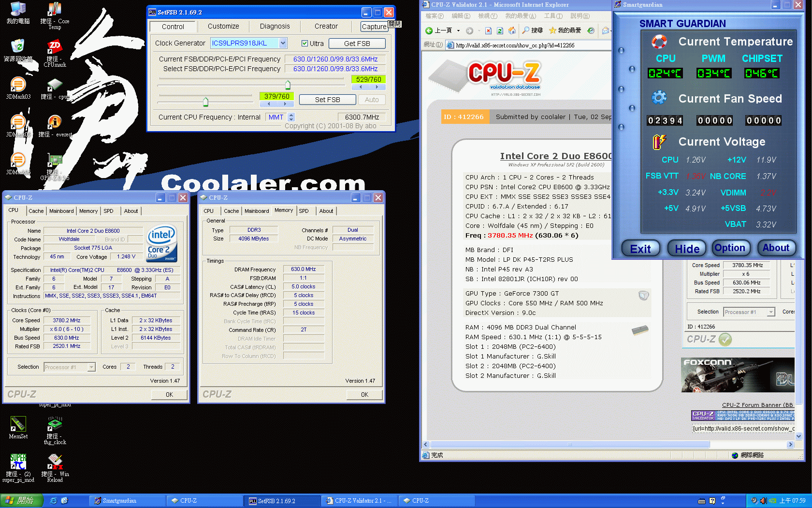Click left arrow under 379/760 slider
Image resolution: width=812 pixels, height=508 pixels.
[268, 104]
